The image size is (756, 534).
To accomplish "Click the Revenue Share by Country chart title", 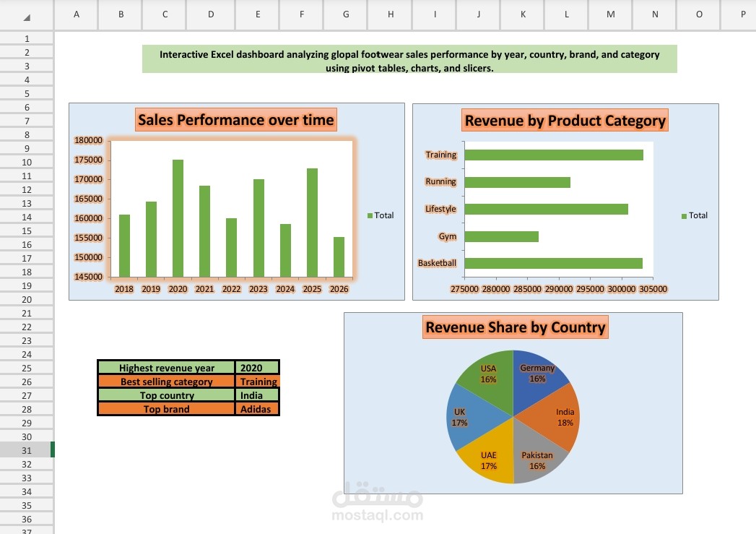I will coord(515,327).
